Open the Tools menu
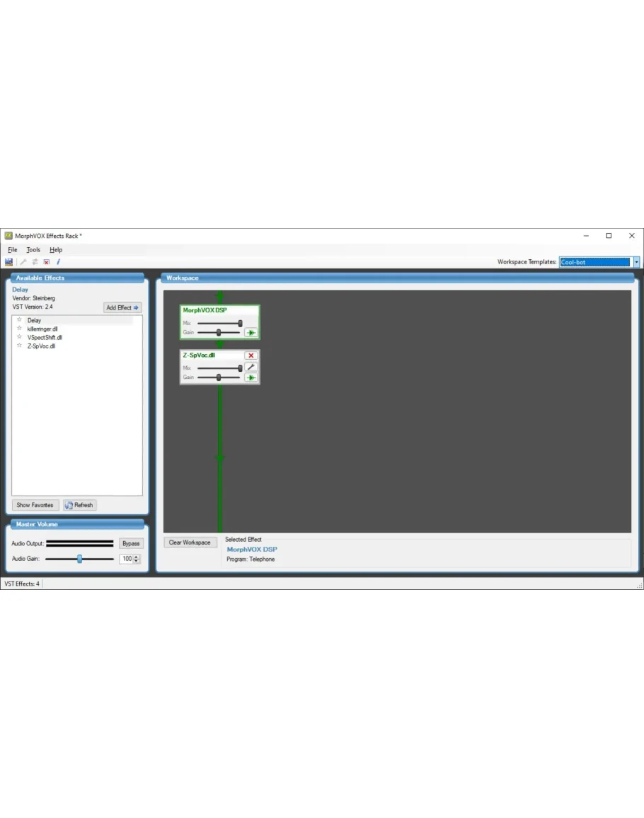The image size is (644, 818). tap(33, 250)
